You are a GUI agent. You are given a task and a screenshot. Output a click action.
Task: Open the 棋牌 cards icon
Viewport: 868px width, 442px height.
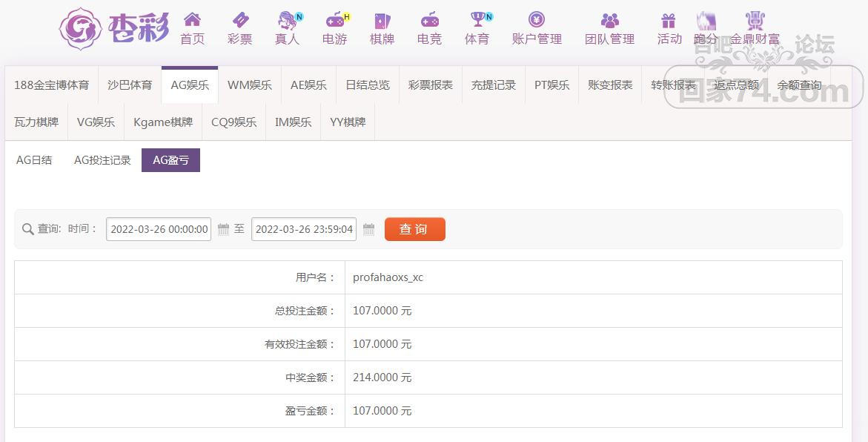click(382, 21)
